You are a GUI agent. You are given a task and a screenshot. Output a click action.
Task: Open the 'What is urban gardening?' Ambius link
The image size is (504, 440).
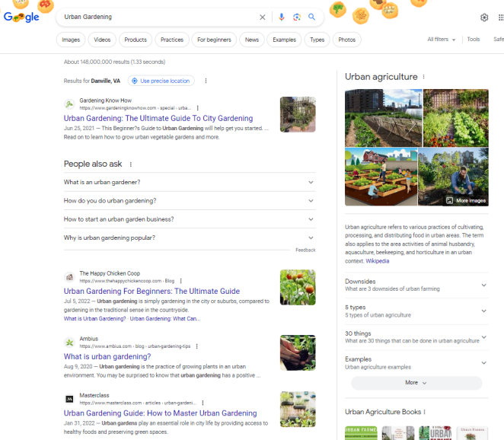coord(107,356)
